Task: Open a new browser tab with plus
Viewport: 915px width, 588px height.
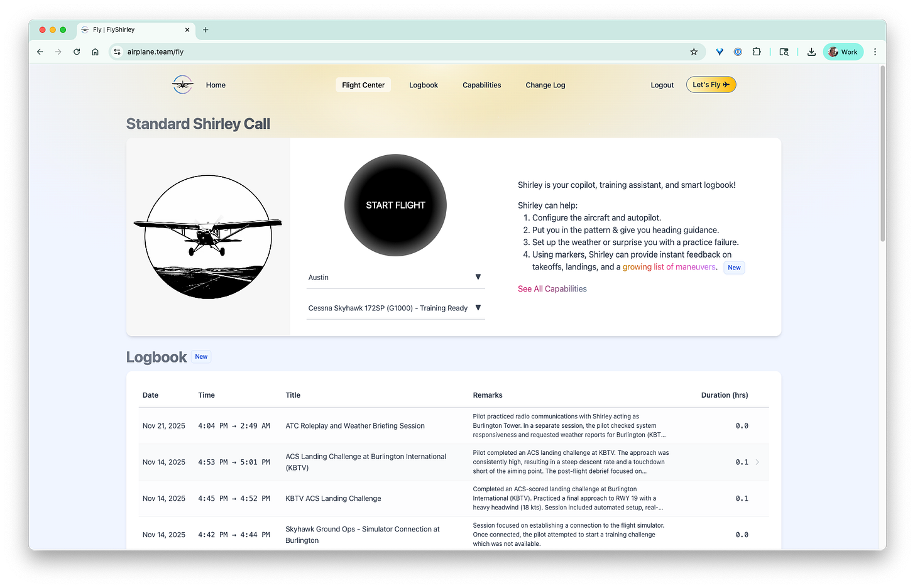Action: click(205, 30)
